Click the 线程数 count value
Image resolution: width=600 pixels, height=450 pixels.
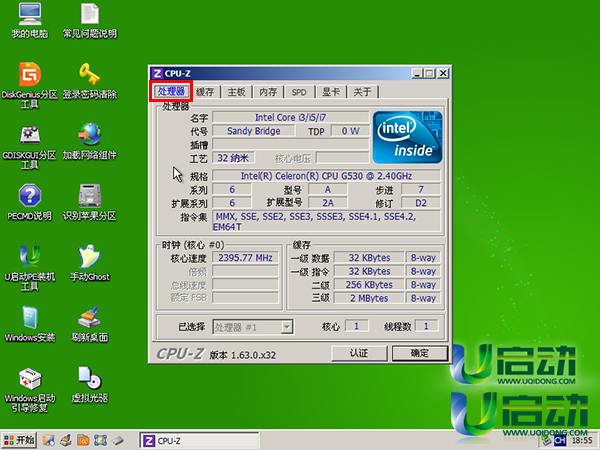(426, 326)
